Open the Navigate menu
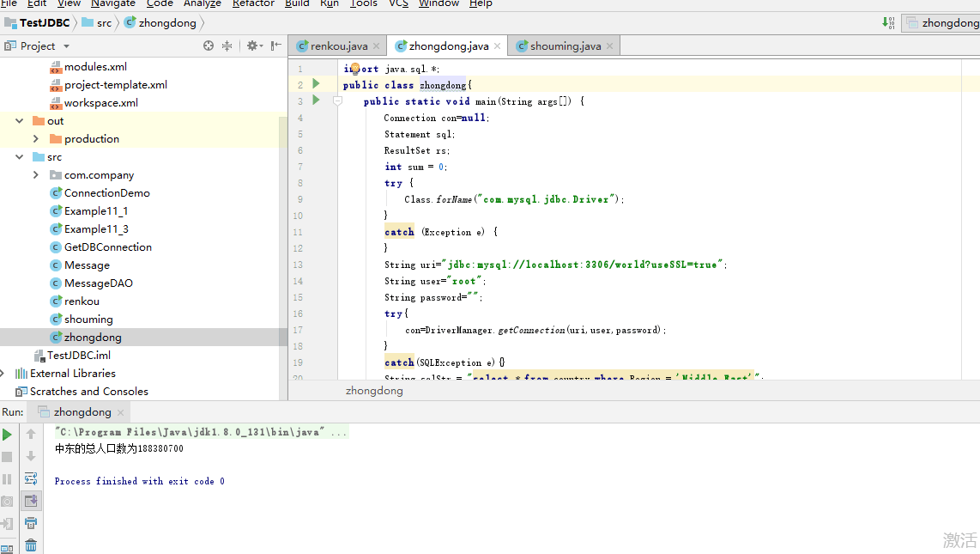The width and height of the screenshot is (980, 554). coord(113,3)
